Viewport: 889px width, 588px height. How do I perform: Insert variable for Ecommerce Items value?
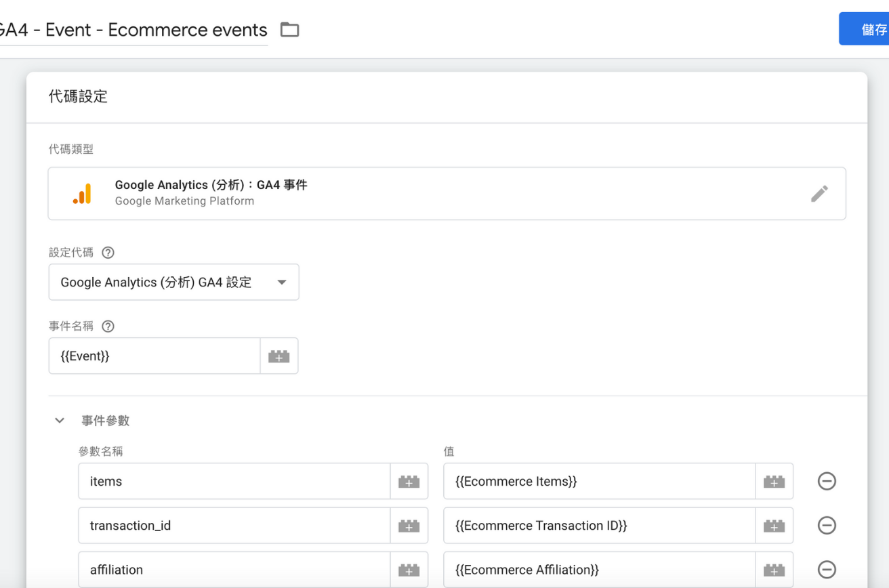[x=774, y=482]
